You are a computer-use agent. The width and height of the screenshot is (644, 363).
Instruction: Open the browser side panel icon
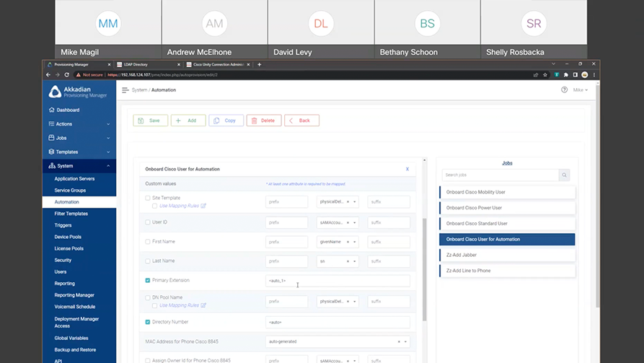575,75
